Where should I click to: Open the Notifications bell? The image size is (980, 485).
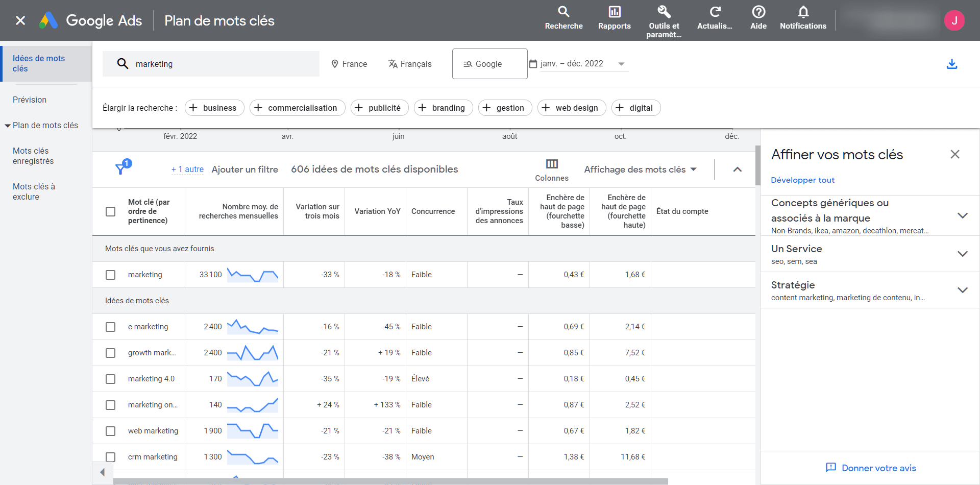tap(803, 12)
